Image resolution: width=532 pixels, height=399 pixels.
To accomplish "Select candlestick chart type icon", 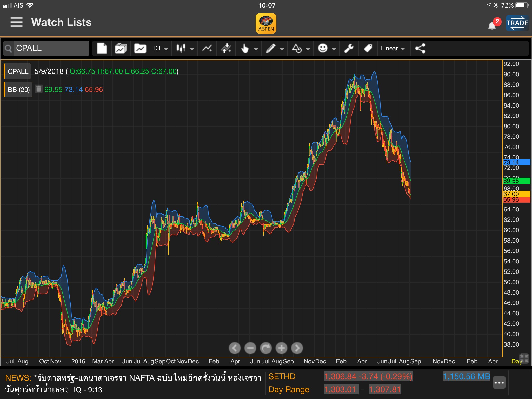I will tap(181, 48).
